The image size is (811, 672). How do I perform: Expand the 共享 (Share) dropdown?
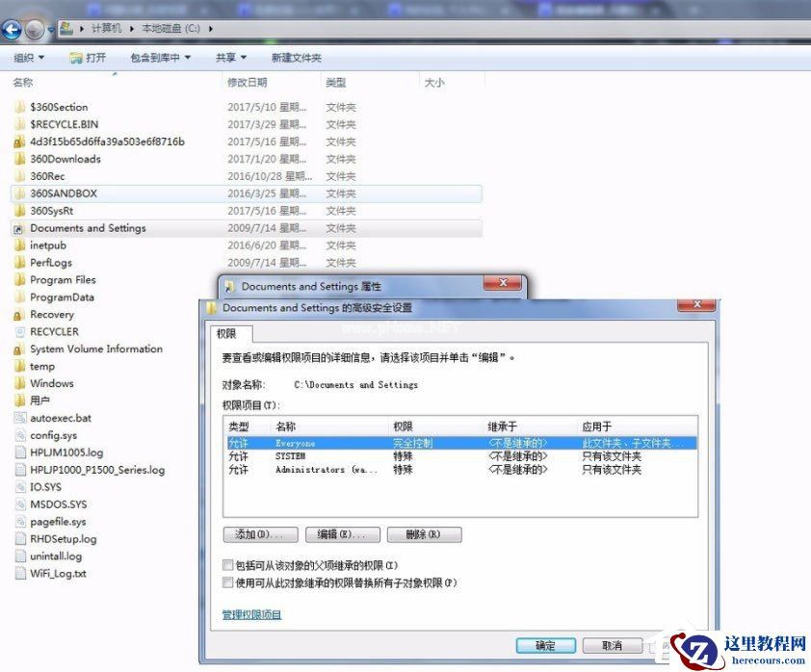coord(229,57)
